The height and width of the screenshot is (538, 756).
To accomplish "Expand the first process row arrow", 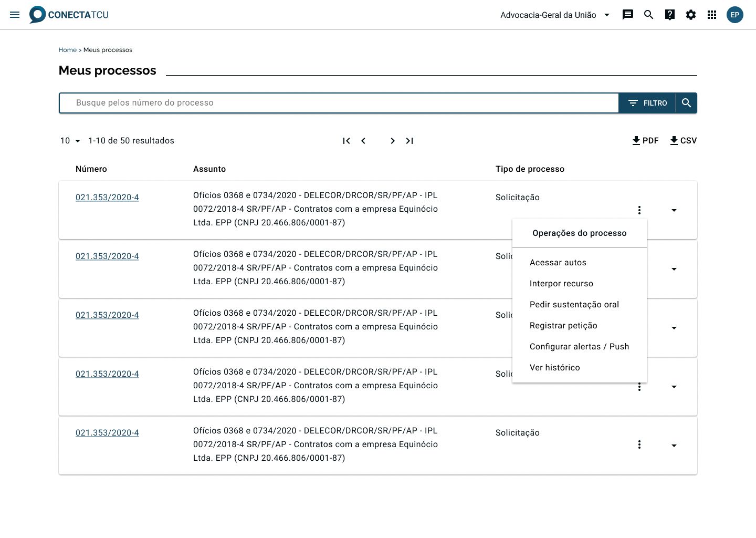I will 674,210.
